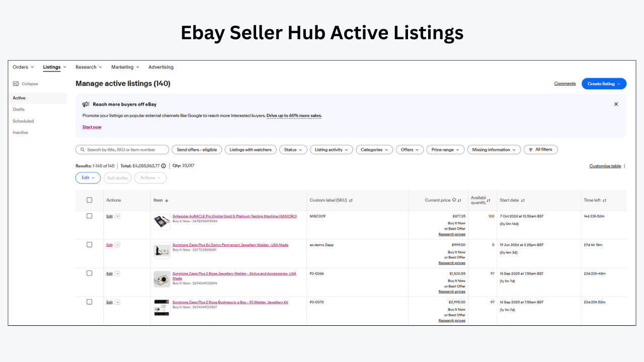This screenshot has height=362, width=644.
Task: Open the SyKessler AuRACLE Pro listing thumbnail
Action: [162, 222]
